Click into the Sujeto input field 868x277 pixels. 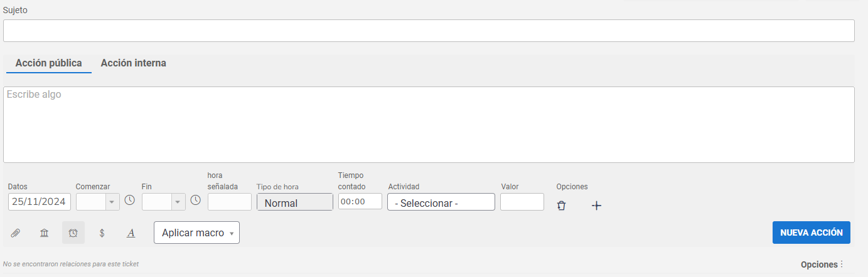click(x=429, y=31)
